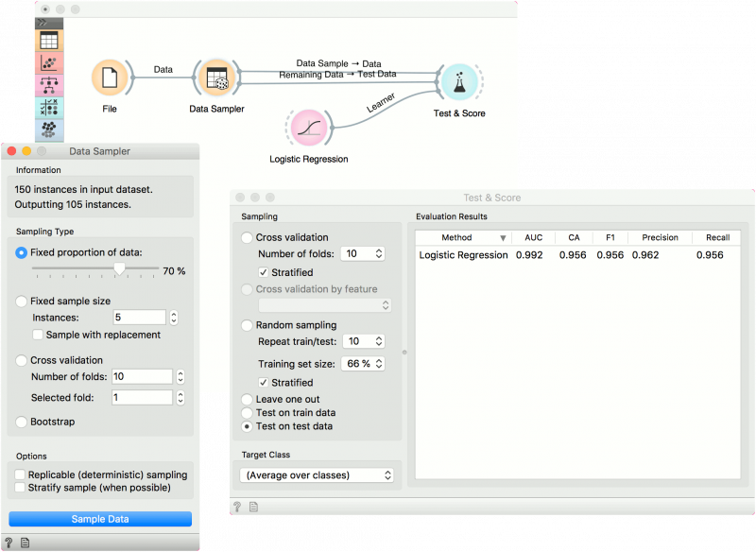Viewport: 756px width, 552px height.
Task: Enable Replicable (deterministic) sampling checkbox
Action: pyautogui.click(x=21, y=474)
